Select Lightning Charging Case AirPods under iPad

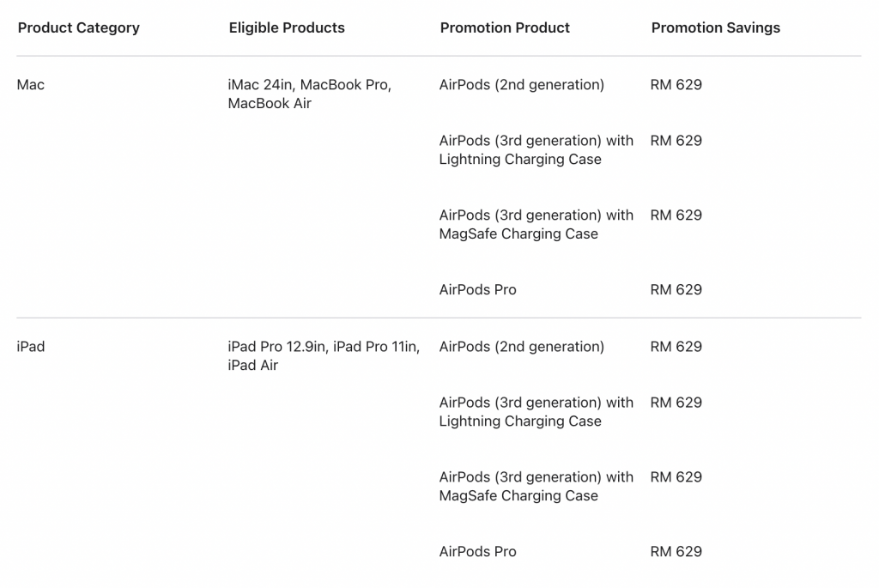point(536,411)
